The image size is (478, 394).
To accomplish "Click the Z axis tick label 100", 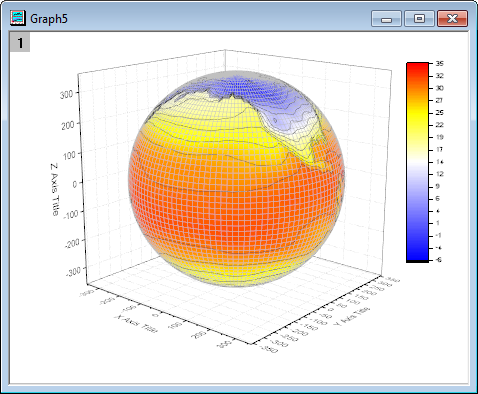I will (x=69, y=155).
